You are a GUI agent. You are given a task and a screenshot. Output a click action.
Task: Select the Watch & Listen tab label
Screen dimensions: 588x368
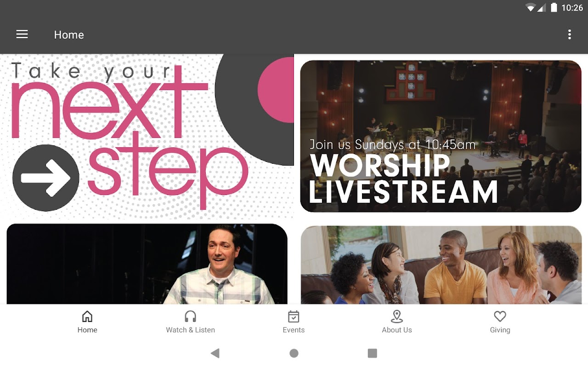190,330
